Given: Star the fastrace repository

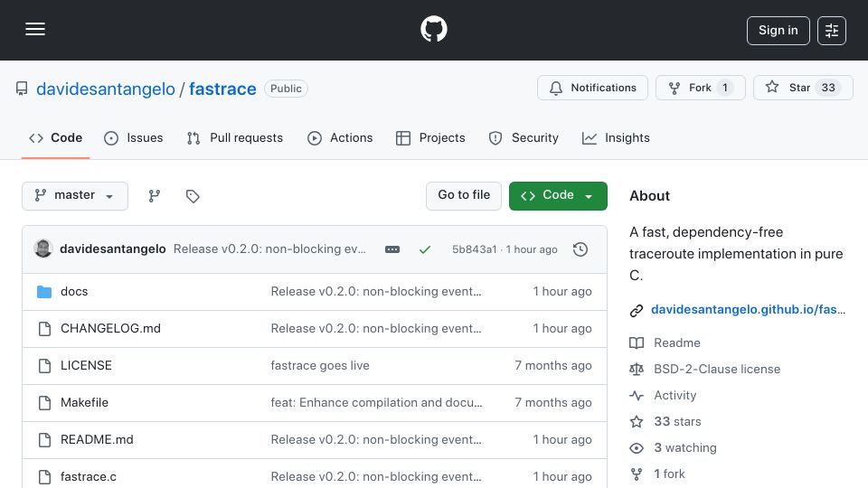Looking at the screenshot, I should tap(803, 88).
